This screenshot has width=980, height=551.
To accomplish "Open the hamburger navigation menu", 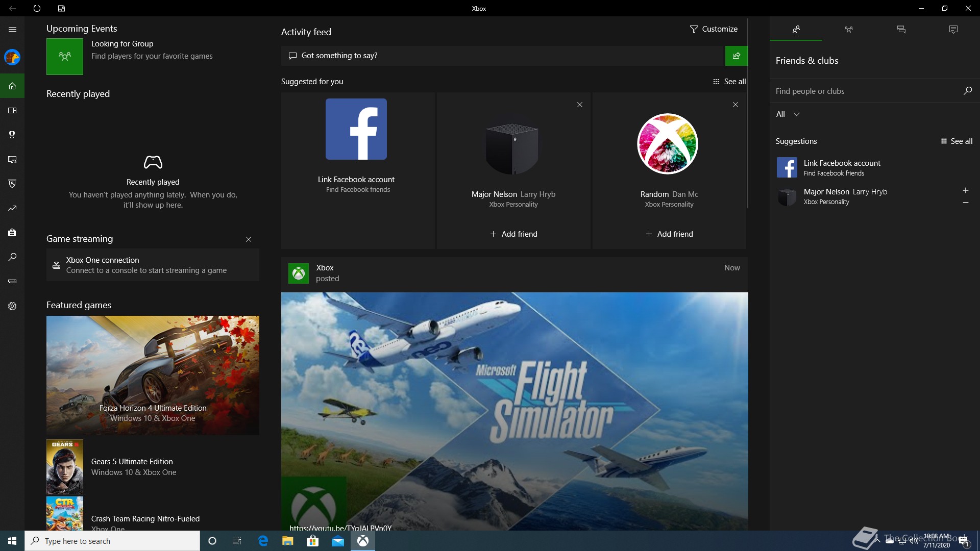I will (12, 30).
